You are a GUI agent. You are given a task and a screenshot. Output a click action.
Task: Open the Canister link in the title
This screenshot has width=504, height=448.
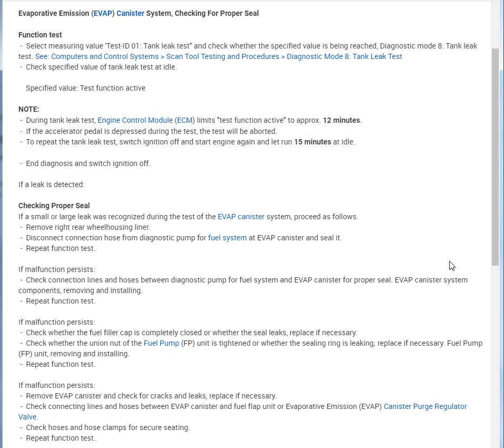coord(130,13)
